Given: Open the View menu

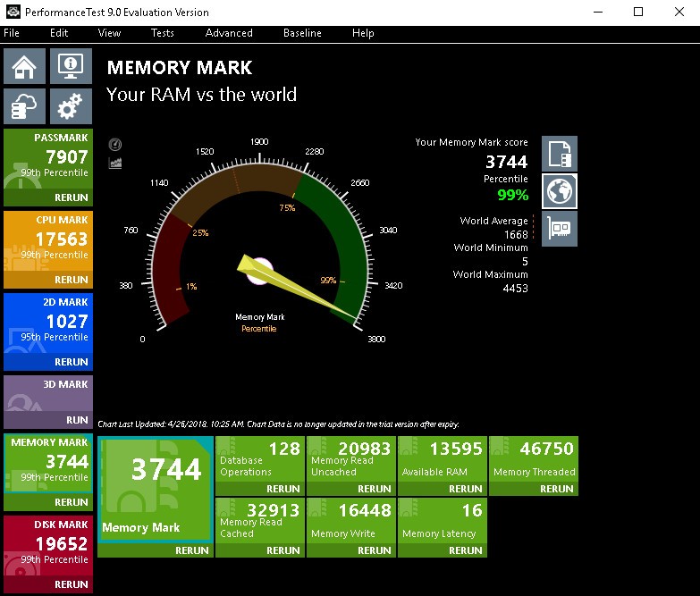Looking at the screenshot, I should (109, 33).
